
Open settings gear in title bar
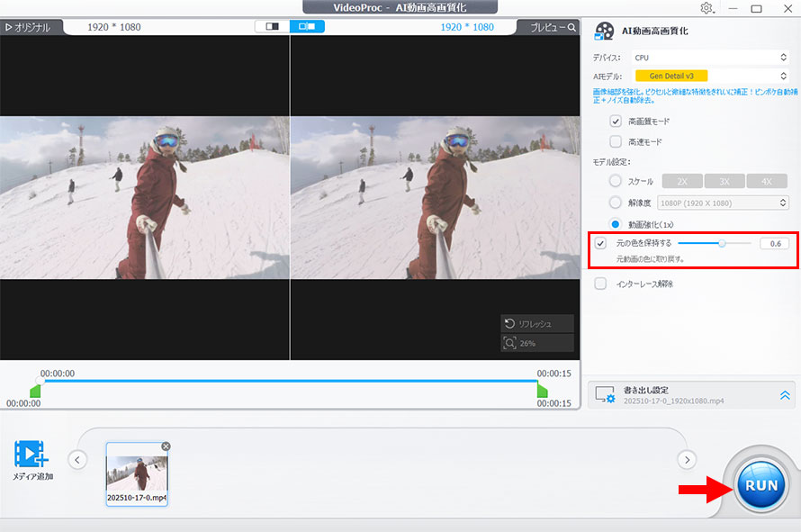[x=706, y=8]
